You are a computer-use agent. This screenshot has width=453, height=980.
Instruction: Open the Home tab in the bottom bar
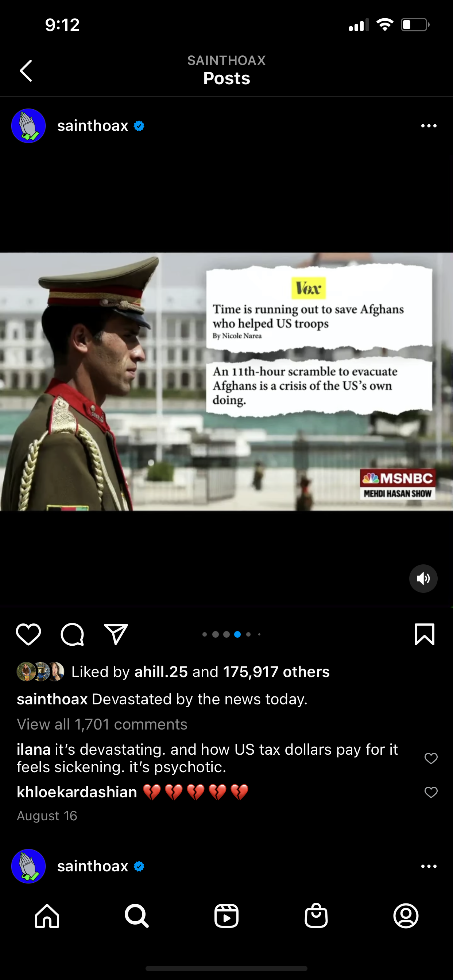[x=47, y=916]
